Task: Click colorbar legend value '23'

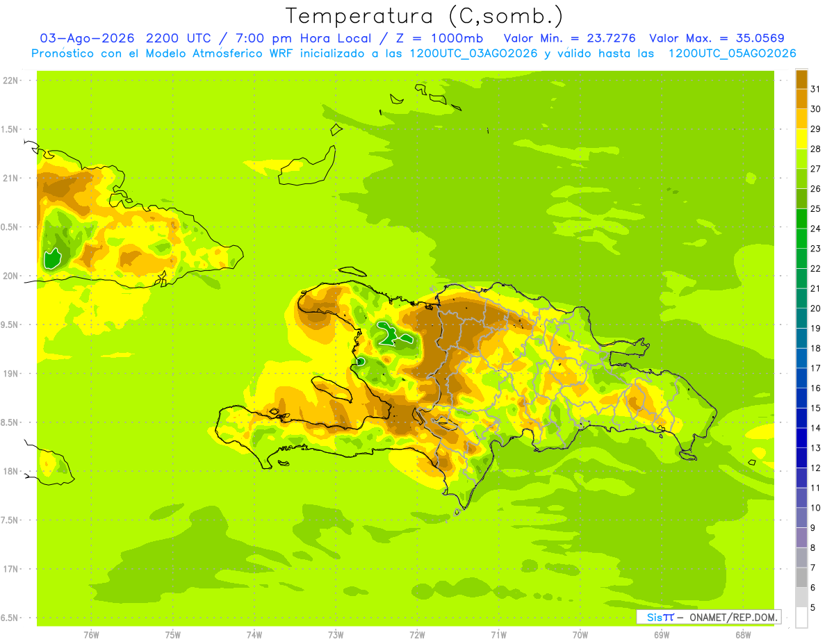Action: pos(815,249)
